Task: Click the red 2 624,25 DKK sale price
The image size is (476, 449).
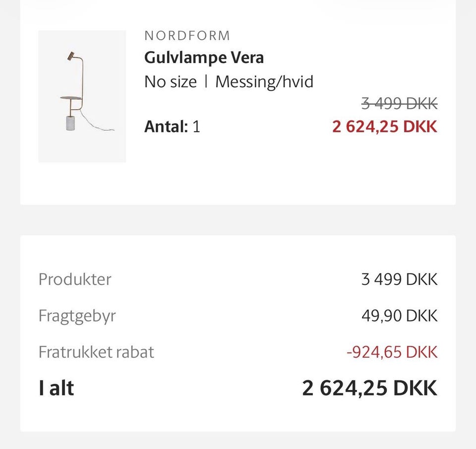Action: pyautogui.click(x=385, y=127)
